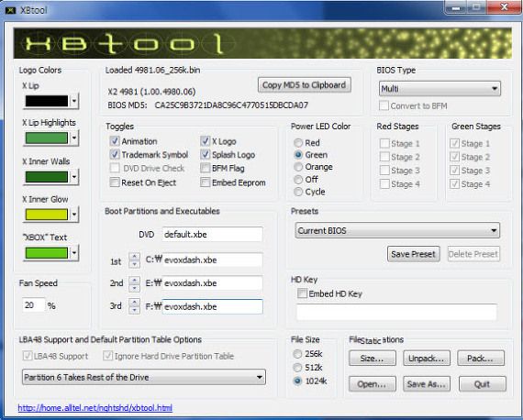Click the XBtool title bar icon

tap(11, 10)
